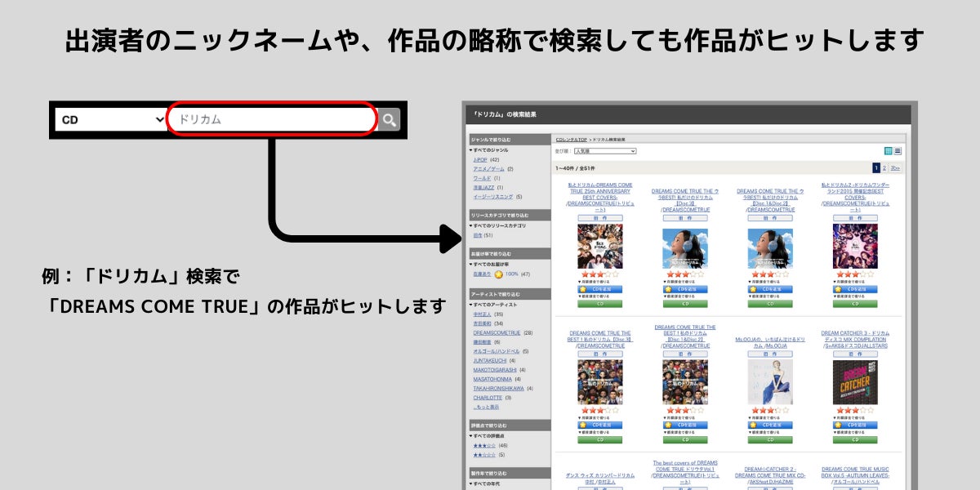Collapse the すべてのリリースカテゴリ filter group
This screenshot has width=980, height=490.
(x=497, y=225)
